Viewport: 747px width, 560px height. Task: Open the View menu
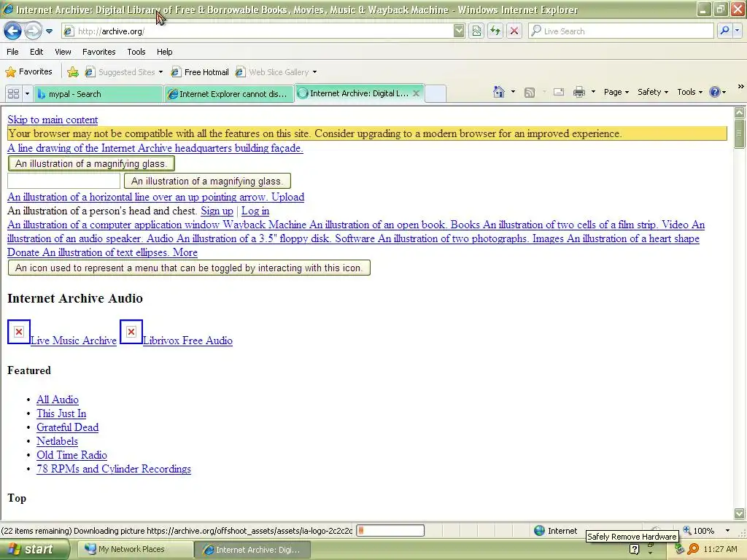tap(63, 52)
